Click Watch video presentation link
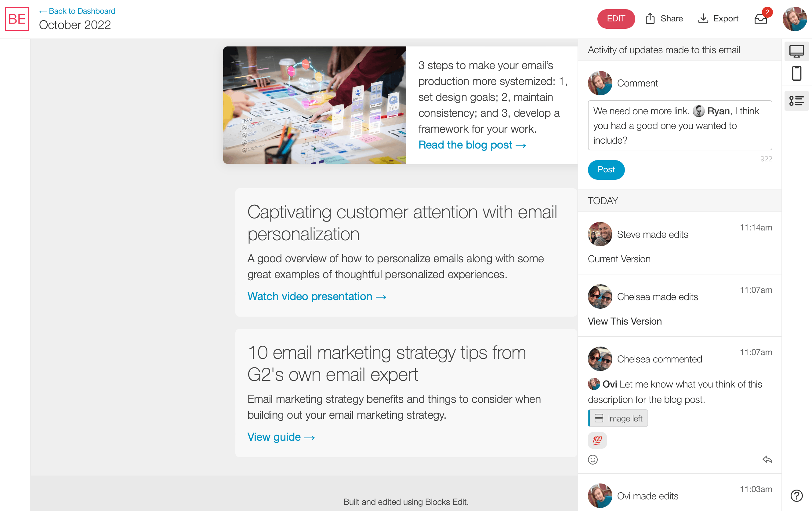This screenshot has height=511, width=812. pyautogui.click(x=317, y=296)
